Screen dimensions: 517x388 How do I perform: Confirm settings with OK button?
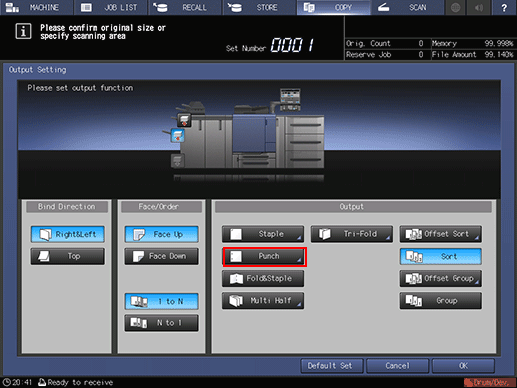click(x=463, y=366)
